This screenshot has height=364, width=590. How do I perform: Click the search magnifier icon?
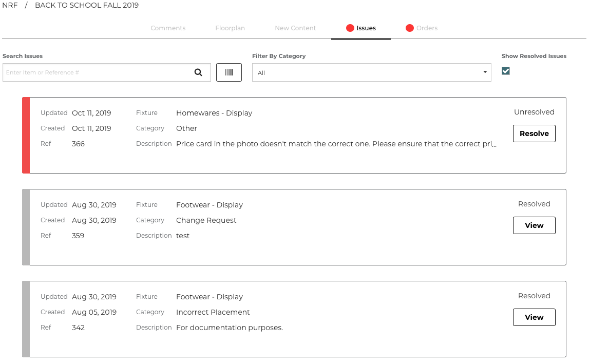click(x=198, y=72)
